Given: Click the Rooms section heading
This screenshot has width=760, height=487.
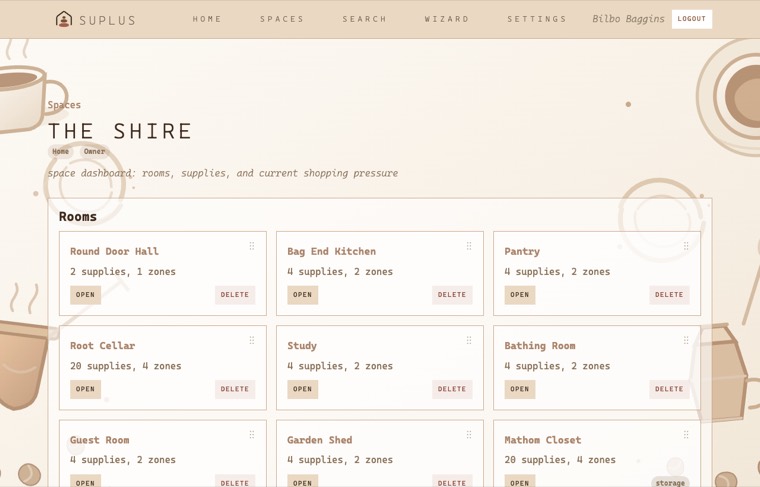Looking at the screenshot, I should [78, 217].
